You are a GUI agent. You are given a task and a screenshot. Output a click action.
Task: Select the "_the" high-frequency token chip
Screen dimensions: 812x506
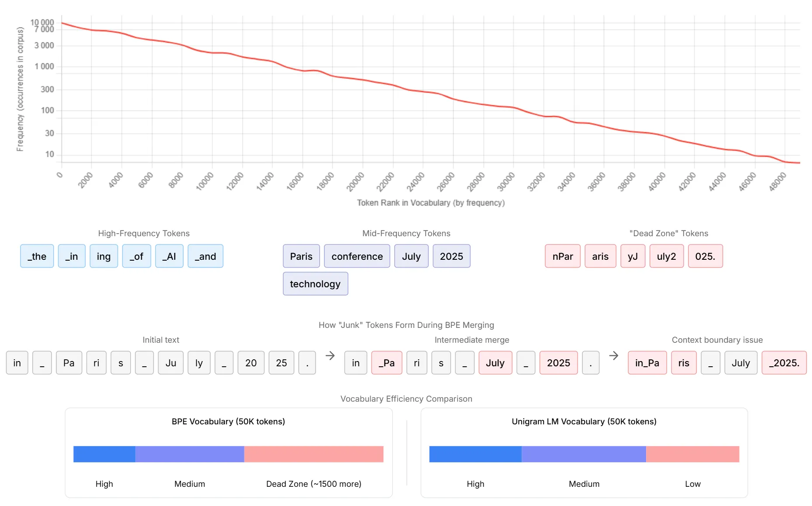(x=37, y=256)
